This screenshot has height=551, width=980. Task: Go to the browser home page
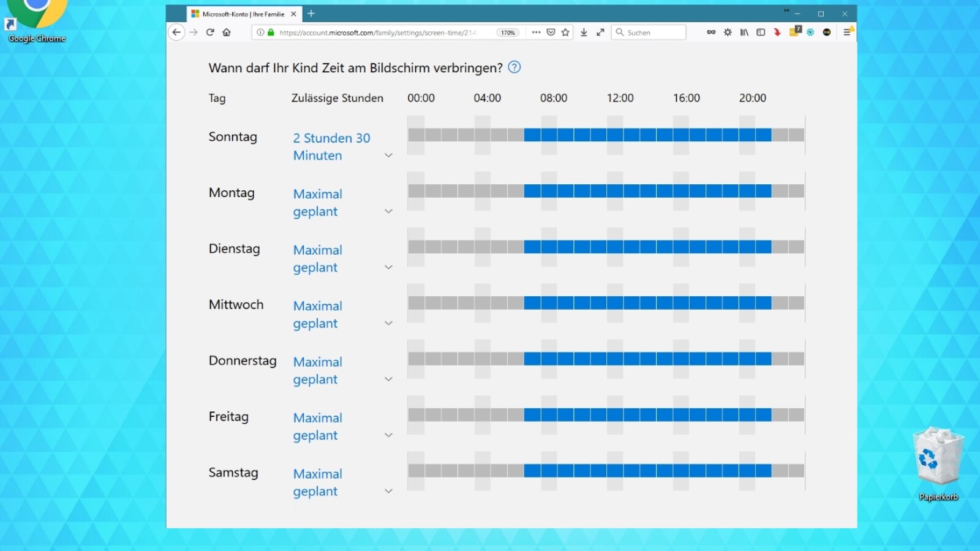click(x=227, y=32)
